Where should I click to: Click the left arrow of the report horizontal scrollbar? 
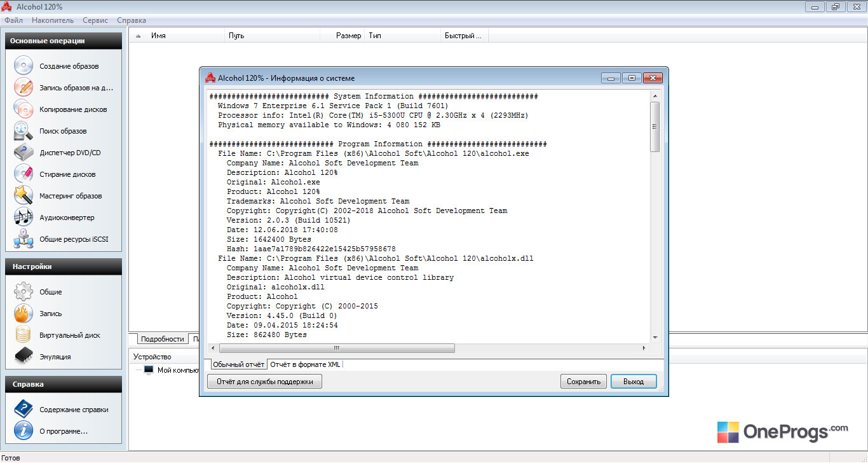214,349
